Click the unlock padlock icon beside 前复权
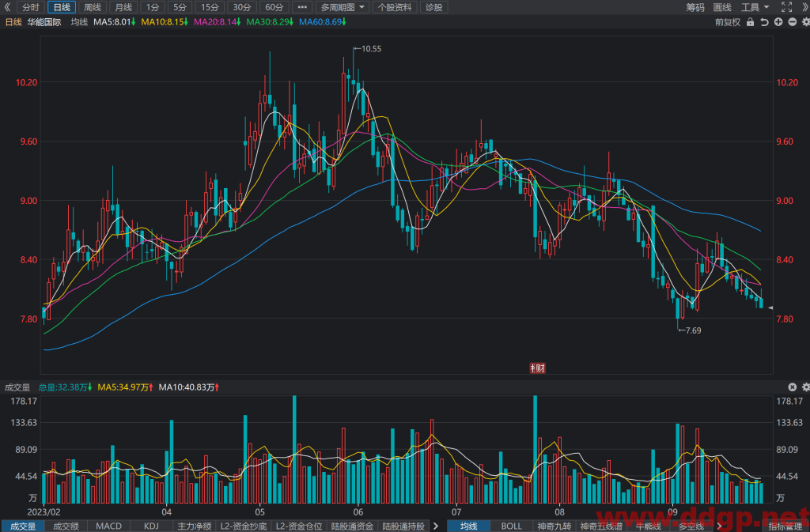Screen dimensions: 810x532 click(x=750, y=22)
